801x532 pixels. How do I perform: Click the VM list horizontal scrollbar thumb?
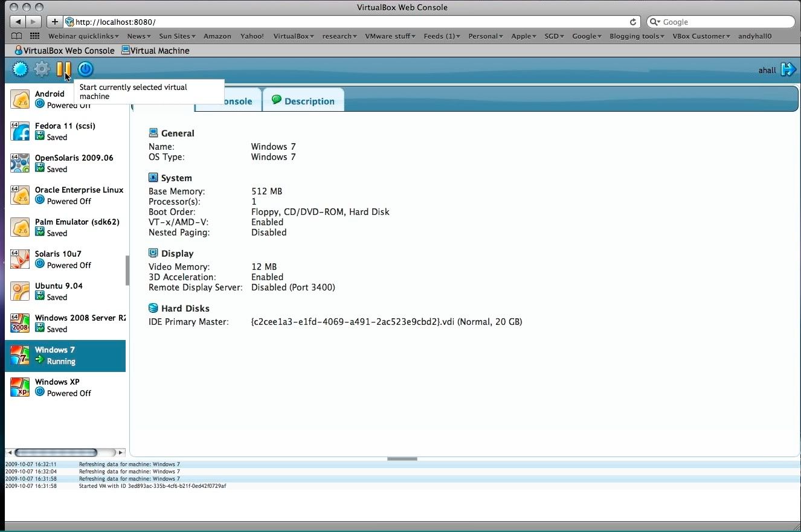click(56, 452)
